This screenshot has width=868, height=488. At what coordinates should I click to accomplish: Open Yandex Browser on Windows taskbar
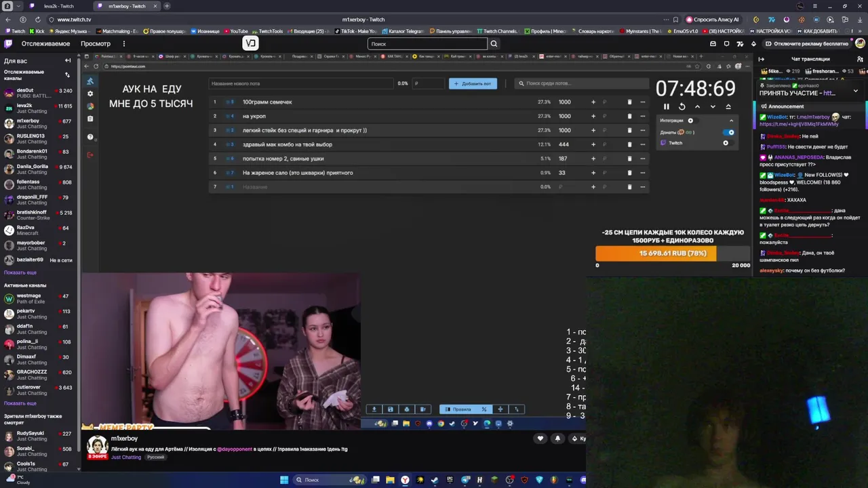click(405, 480)
